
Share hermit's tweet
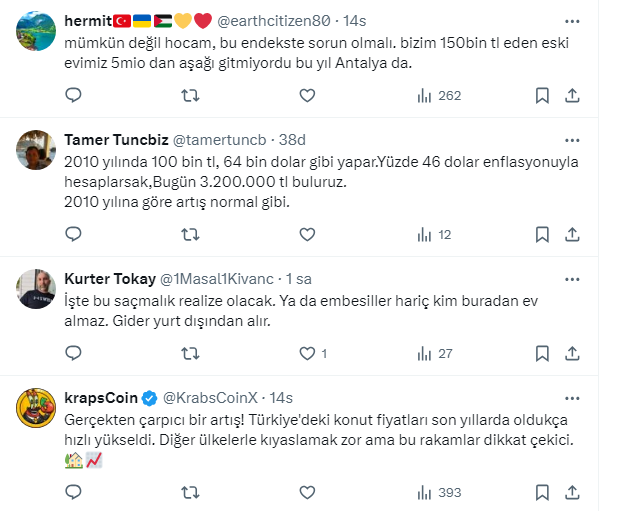[x=572, y=96]
